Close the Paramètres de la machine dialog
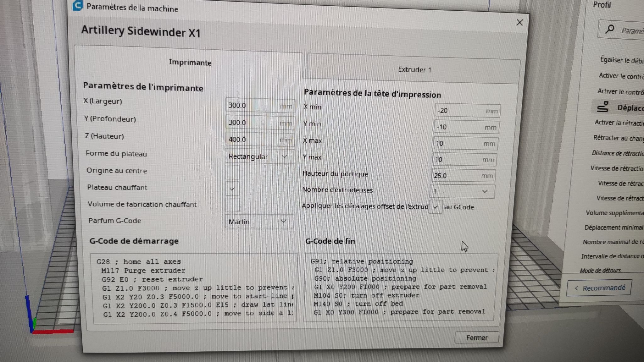This screenshot has width=644, height=362. (519, 23)
